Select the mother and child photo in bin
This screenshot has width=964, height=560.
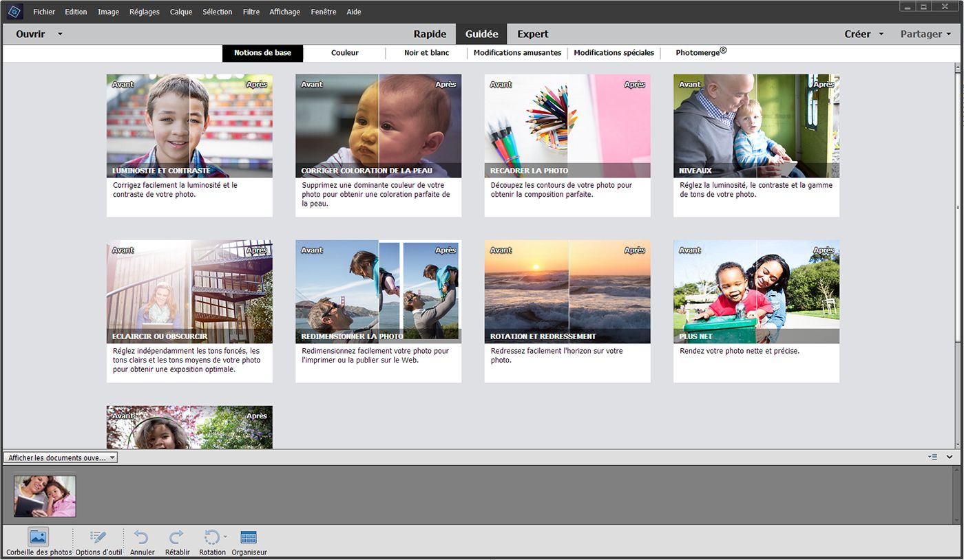coord(45,496)
